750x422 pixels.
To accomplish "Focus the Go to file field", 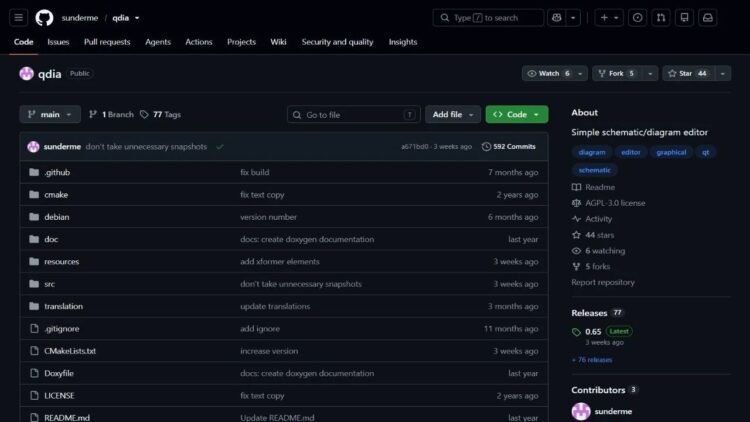I will coord(353,115).
